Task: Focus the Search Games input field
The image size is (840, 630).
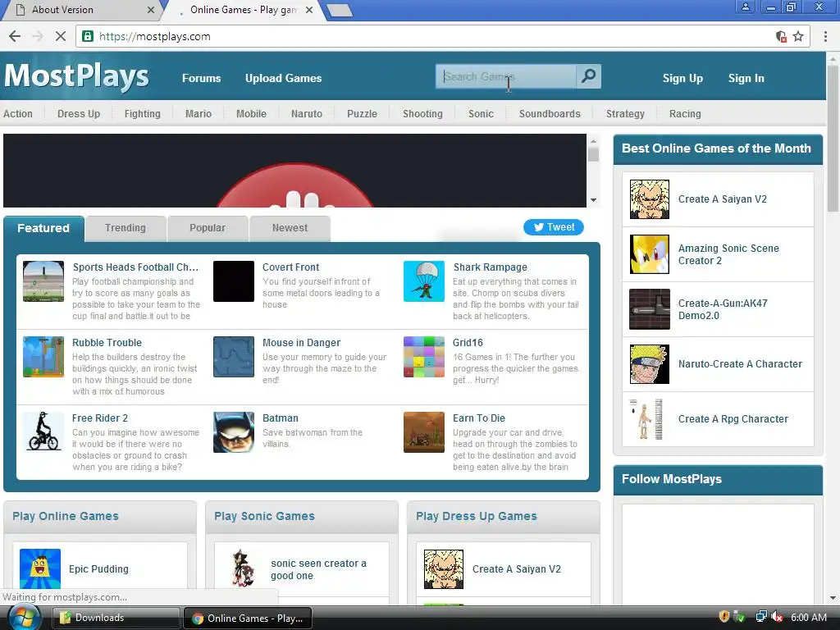Action: click(506, 76)
